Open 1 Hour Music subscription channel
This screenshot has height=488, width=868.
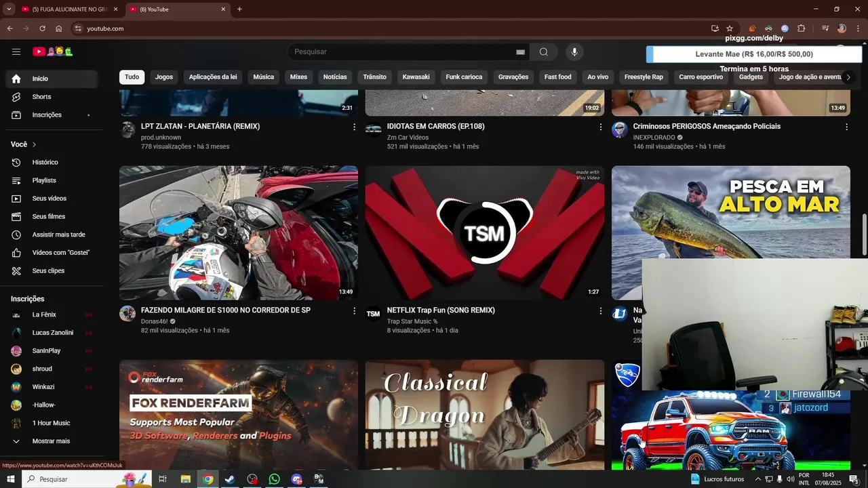pyautogui.click(x=52, y=423)
